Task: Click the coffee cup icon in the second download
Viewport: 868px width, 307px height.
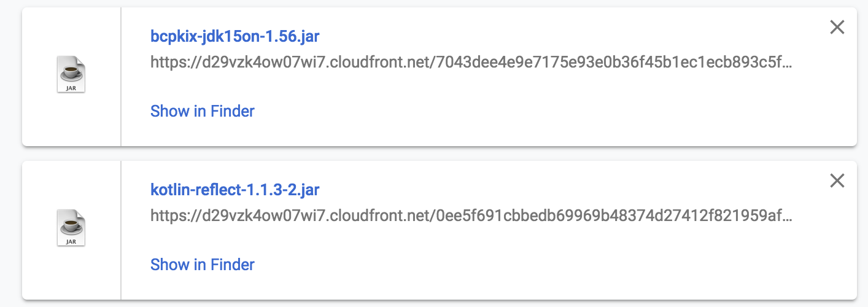Action: [x=71, y=225]
